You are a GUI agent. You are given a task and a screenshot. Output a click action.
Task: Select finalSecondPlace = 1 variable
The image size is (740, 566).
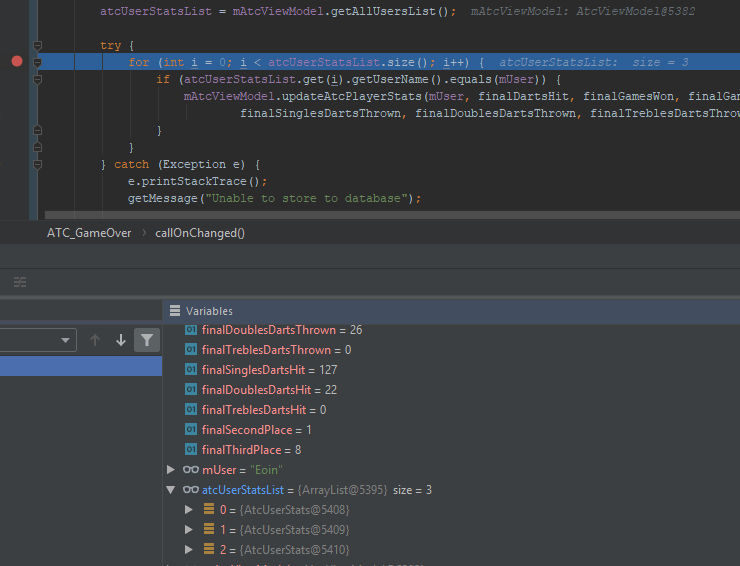pyautogui.click(x=256, y=430)
